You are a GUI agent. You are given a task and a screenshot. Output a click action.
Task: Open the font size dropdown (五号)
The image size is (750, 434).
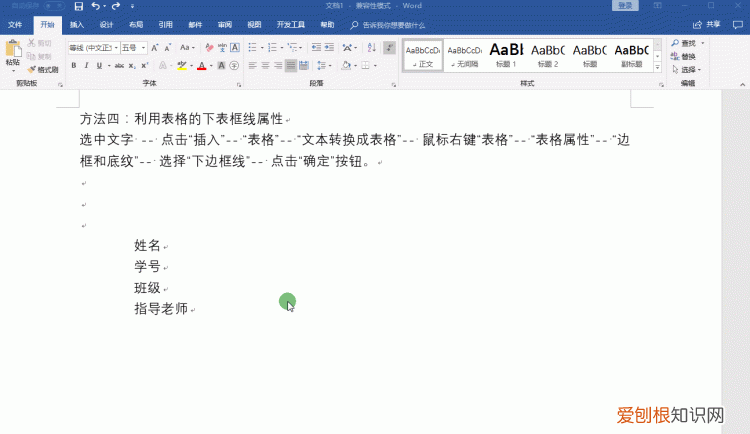point(143,48)
